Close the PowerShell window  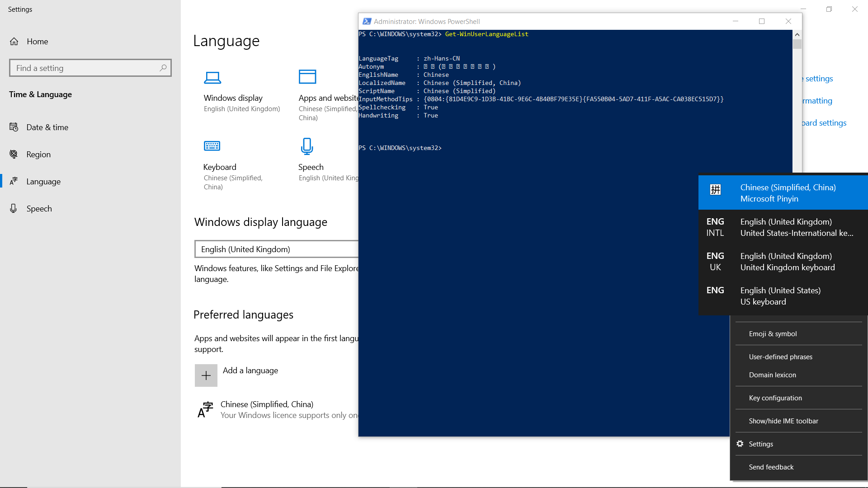coord(788,21)
